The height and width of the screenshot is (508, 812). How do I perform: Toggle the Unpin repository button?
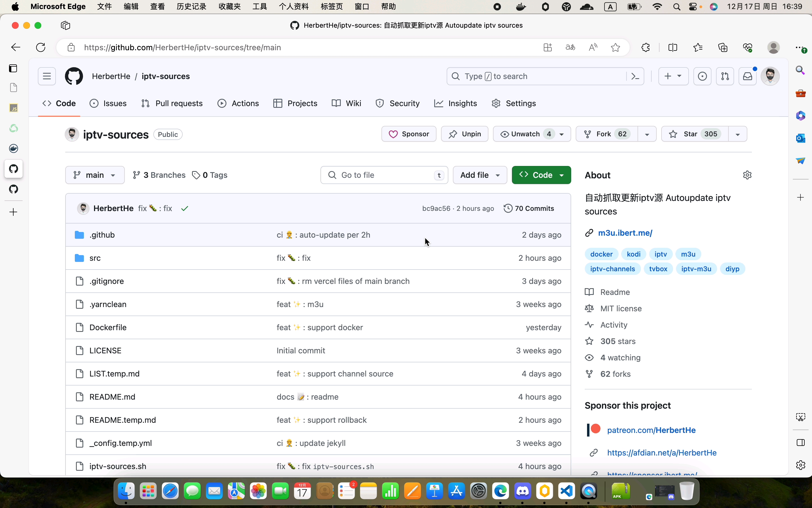[x=464, y=134]
